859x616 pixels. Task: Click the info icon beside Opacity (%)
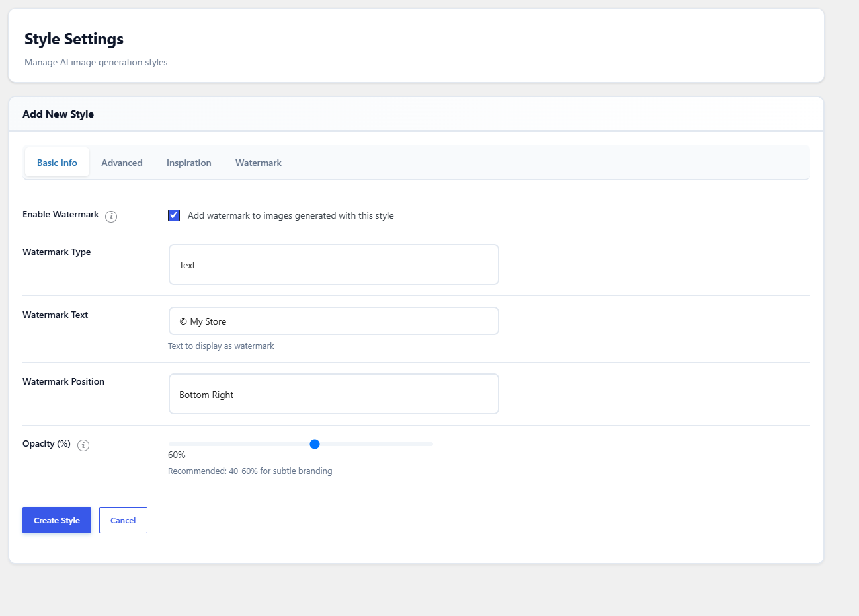[83, 445]
